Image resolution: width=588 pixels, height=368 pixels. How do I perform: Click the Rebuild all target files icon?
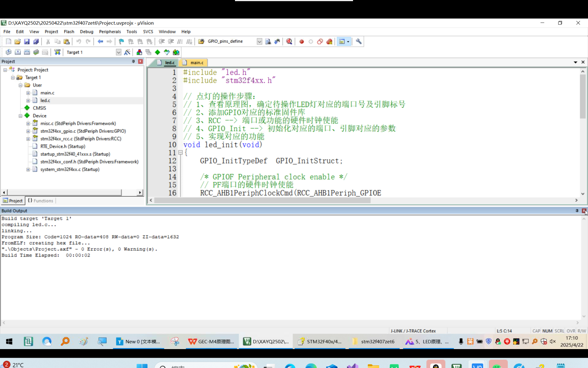pos(27,52)
